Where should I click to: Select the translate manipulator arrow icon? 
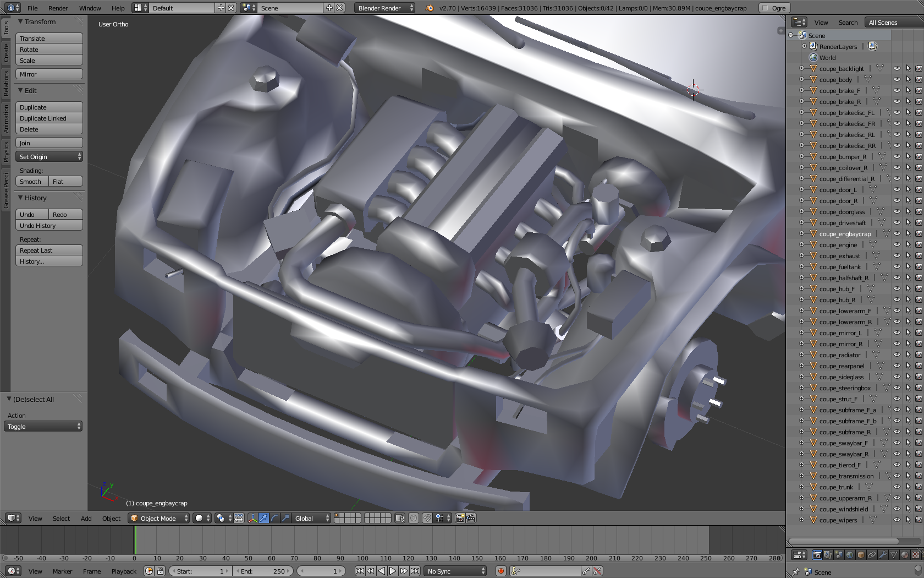coord(263,518)
